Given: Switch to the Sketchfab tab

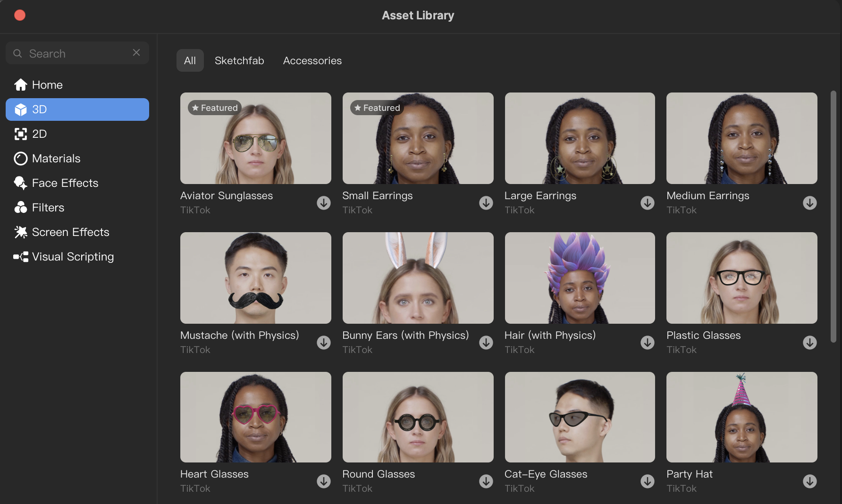Looking at the screenshot, I should 239,60.
